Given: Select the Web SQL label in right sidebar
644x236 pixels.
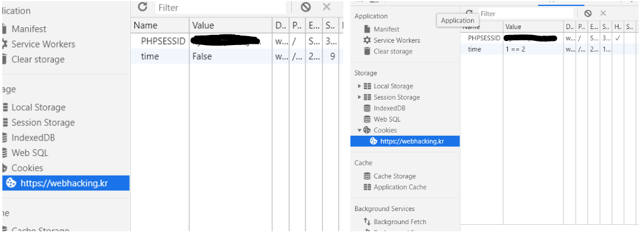Looking at the screenshot, I should point(387,120).
